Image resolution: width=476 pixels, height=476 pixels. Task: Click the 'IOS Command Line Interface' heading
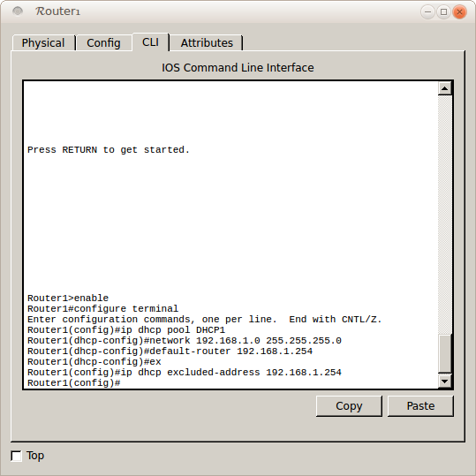tap(238, 67)
